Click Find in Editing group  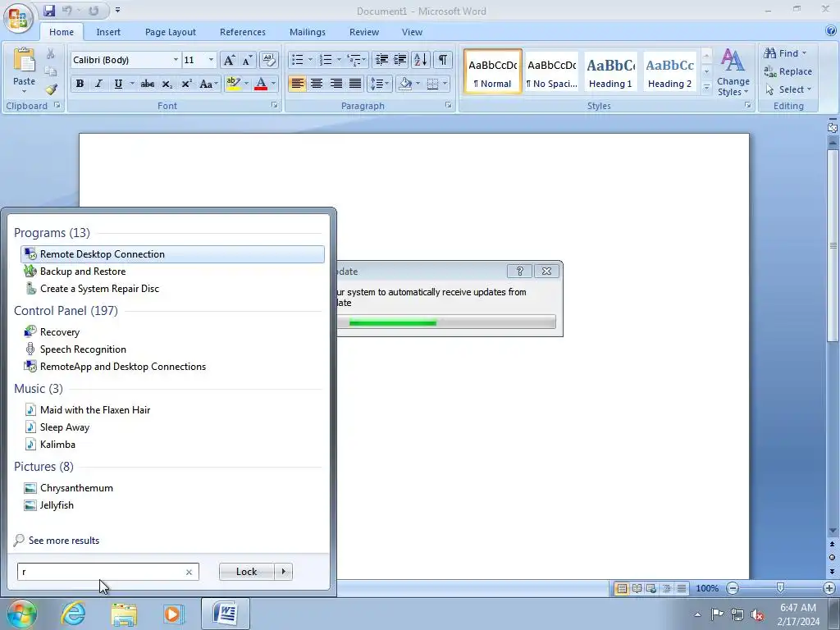[785, 53]
